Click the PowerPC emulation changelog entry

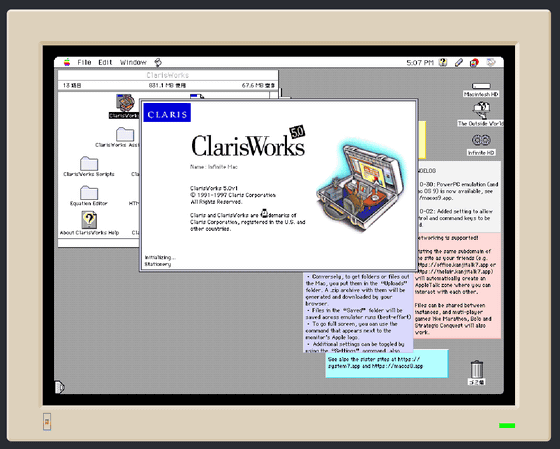coord(459,191)
